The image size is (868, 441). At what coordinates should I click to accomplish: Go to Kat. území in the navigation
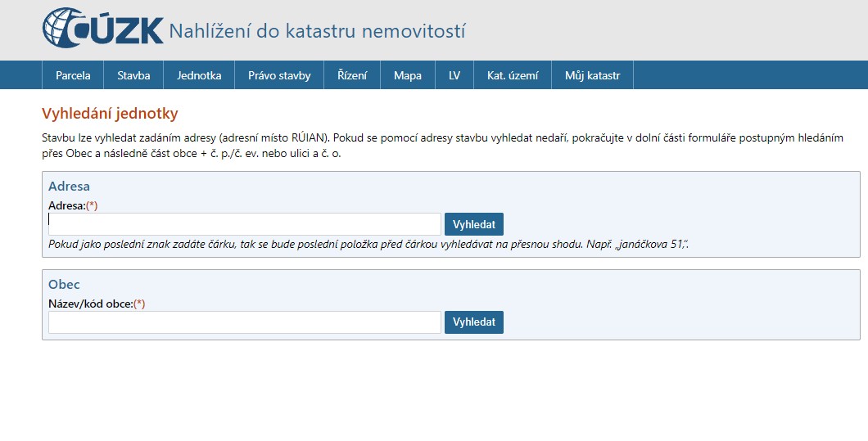(x=513, y=75)
